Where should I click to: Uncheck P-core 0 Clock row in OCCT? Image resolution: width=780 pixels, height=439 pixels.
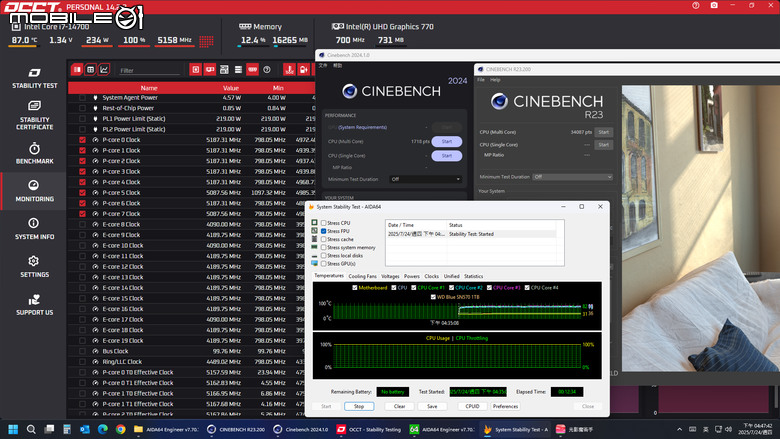click(x=83, y=140)
